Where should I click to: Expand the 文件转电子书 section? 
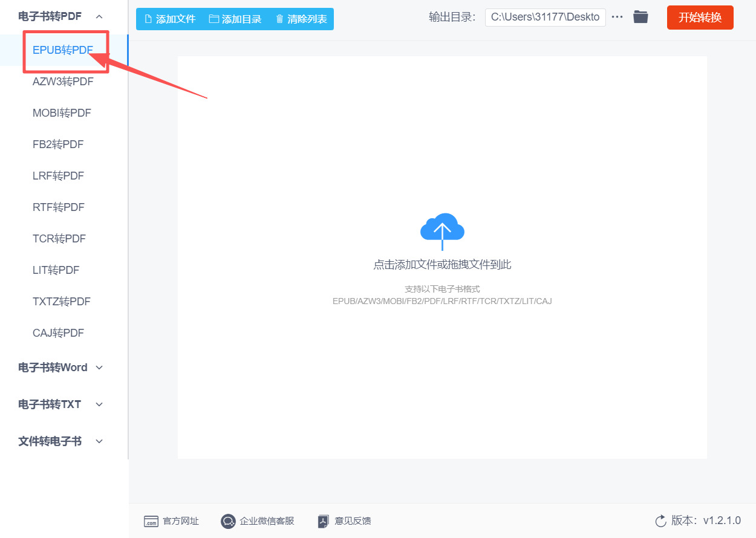[100, 441]
